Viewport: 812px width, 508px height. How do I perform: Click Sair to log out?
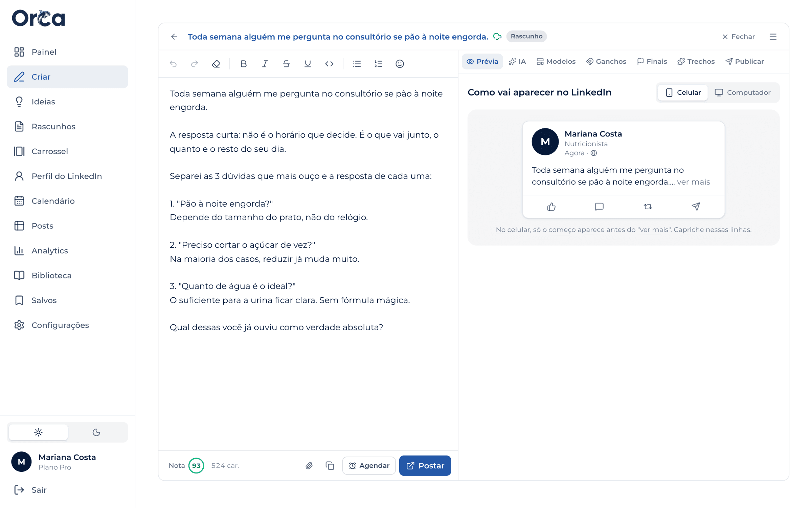point(67,490)
